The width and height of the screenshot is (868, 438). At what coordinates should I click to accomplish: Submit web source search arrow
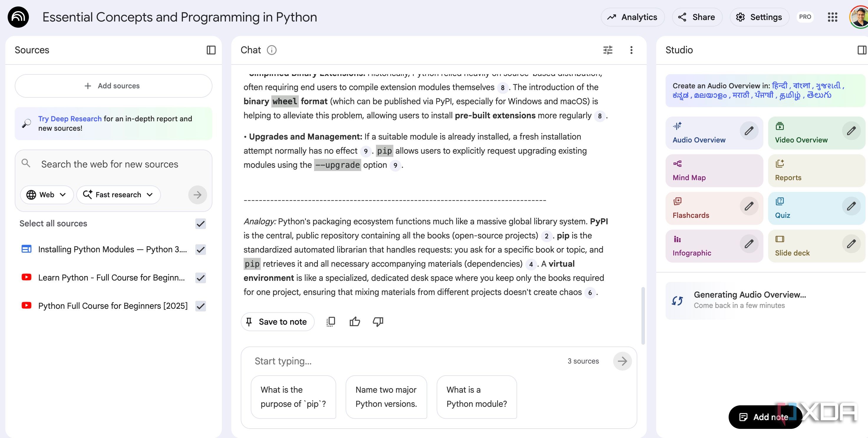197,195
